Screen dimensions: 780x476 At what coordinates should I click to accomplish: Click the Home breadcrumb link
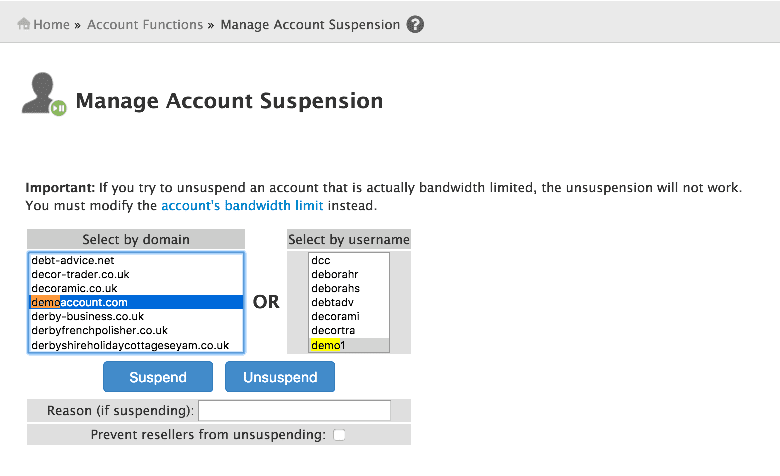tap(51, 24)
